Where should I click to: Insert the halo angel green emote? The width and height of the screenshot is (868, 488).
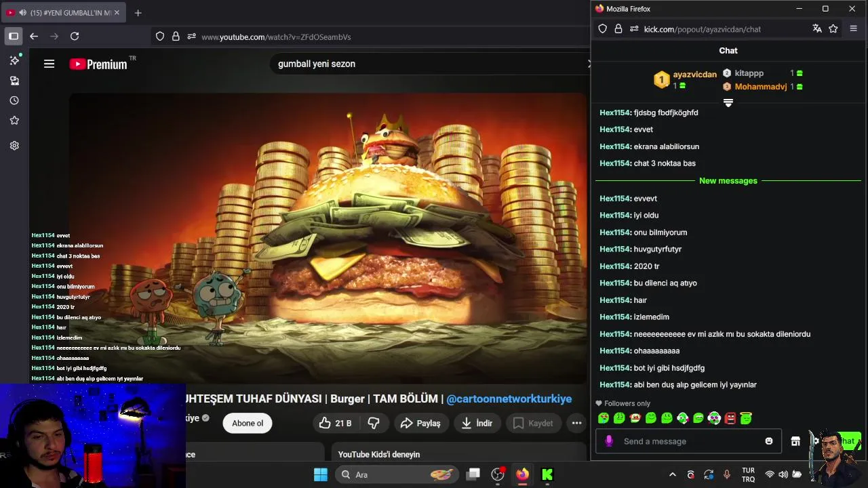(x=746, y=418)
